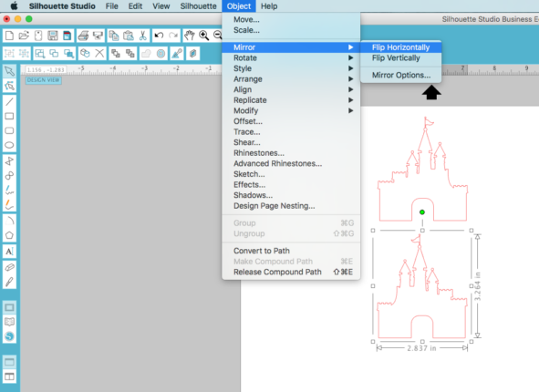Select the Polygon line tool
539x392 pixels.
9,161
